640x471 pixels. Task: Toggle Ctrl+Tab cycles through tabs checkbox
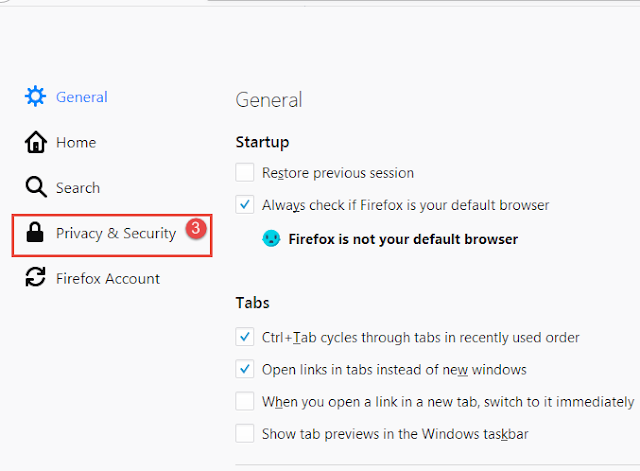(x=244, y=337)
